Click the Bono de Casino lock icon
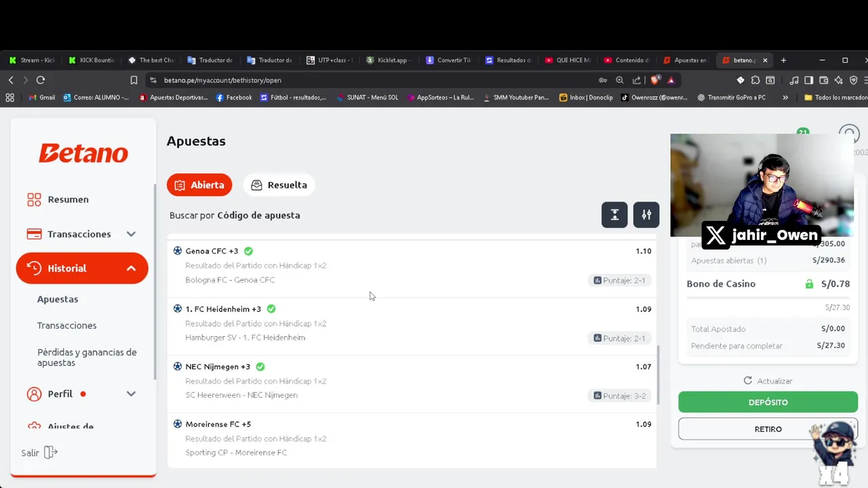This screenshot has height=488, width=868. click(x=809, y=284)
